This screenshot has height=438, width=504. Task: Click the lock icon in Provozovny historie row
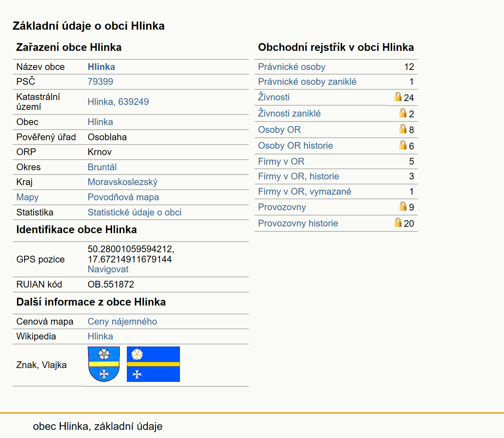tap(398, 222)
